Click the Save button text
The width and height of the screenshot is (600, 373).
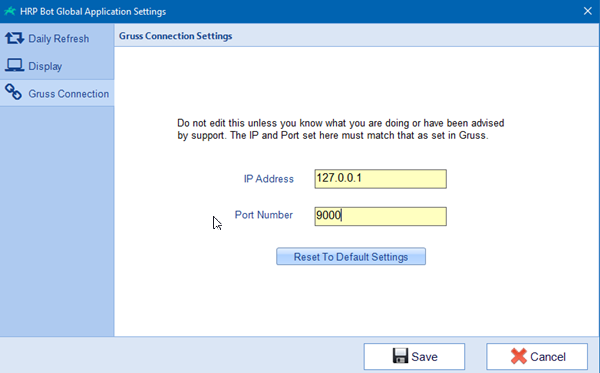[x=424, y=357]
